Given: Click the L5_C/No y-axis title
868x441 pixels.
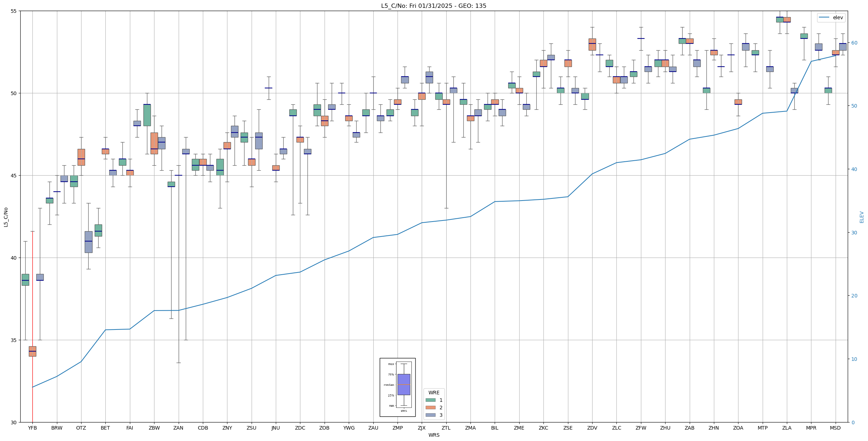Looking at the screenshot, I should point(6,217).
